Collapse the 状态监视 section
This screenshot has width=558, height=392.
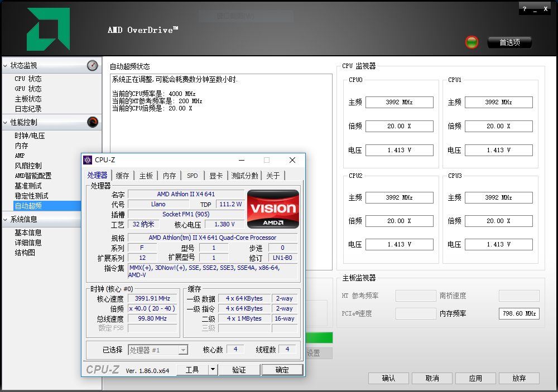click(x=6, y=66)
